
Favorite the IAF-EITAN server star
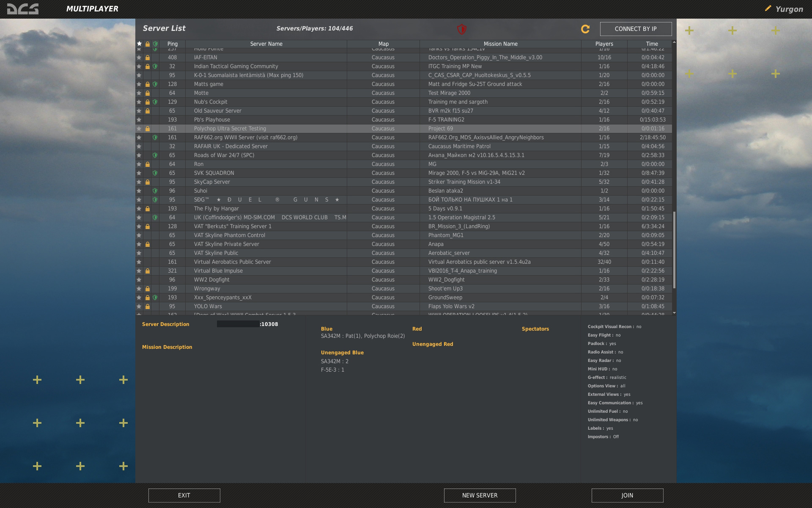point(139,58)
